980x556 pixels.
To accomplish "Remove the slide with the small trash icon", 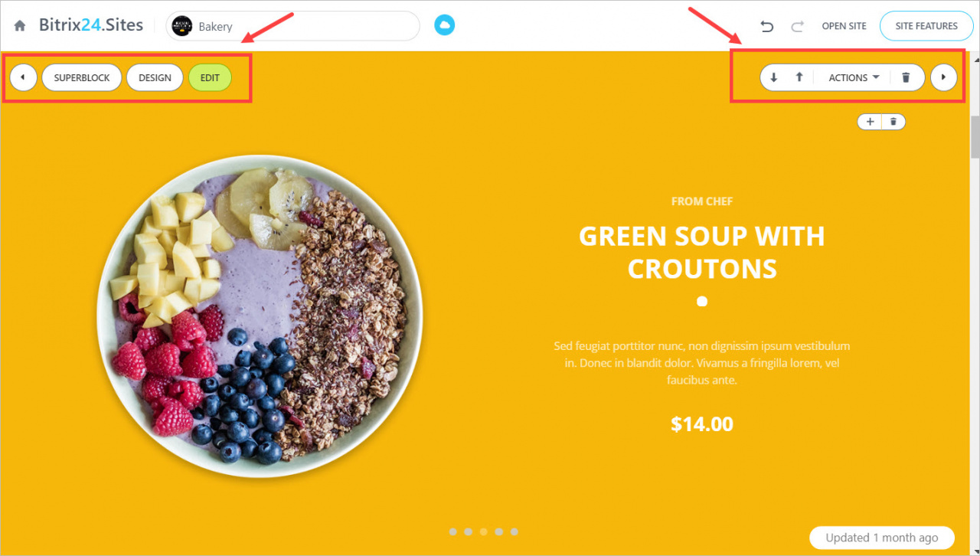I will [x=893, y=122].
